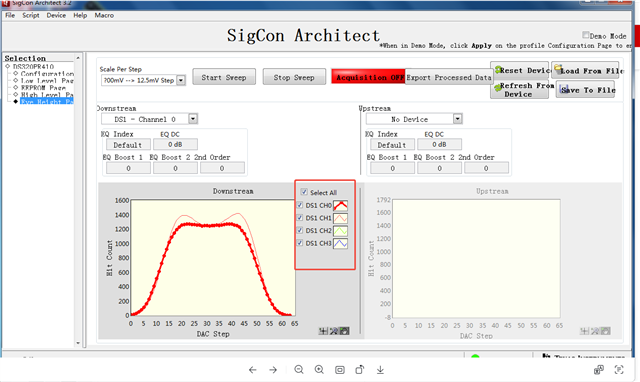Go to previous image with left arrow
The width and height of the screenshot is (640, 382).
pos(253,370)
